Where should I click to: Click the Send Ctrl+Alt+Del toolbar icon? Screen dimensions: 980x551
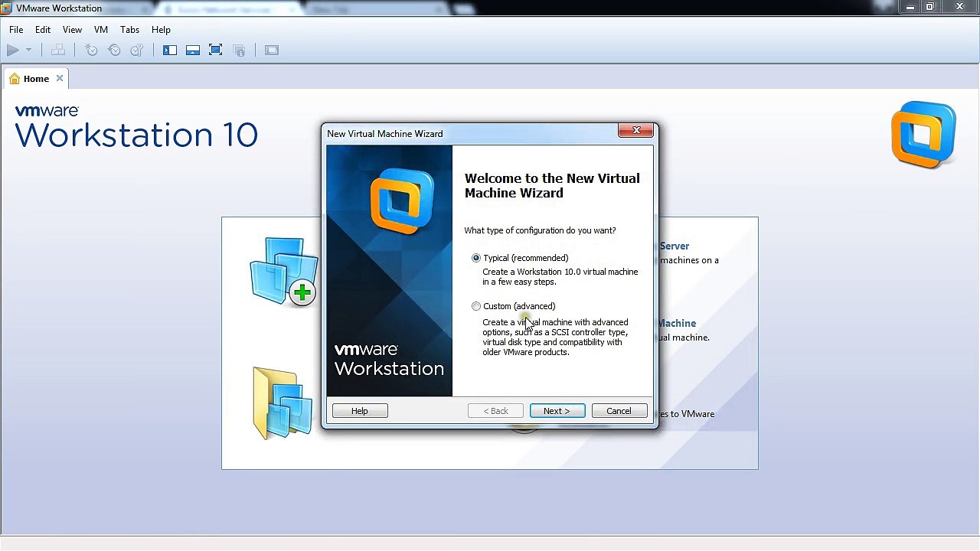click(x=58, y=51)
